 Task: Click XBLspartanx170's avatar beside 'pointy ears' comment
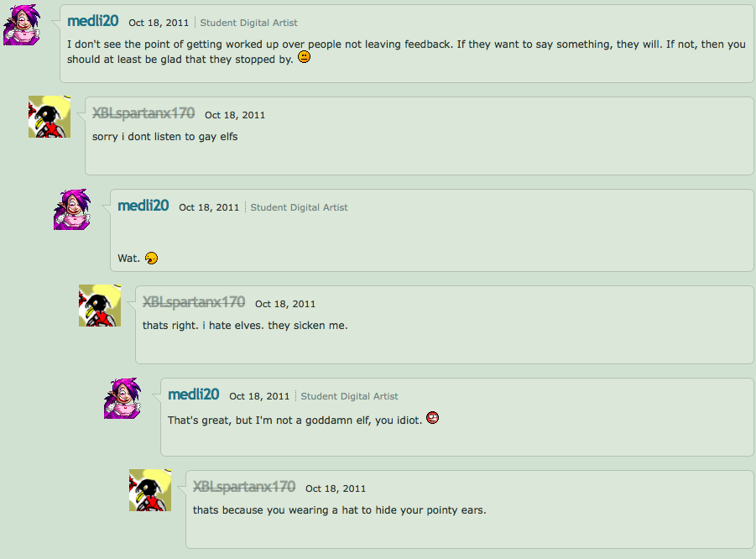click(x=150, y=490)
